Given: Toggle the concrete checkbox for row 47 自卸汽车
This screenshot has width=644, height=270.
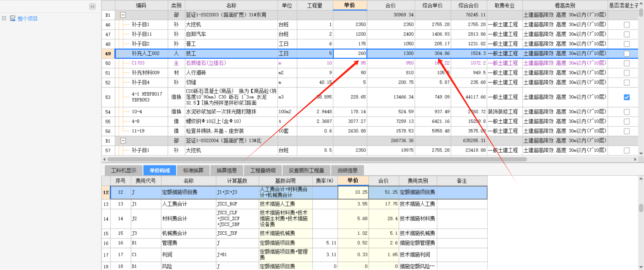Looking at the screenshot, I should pos(627,34).
